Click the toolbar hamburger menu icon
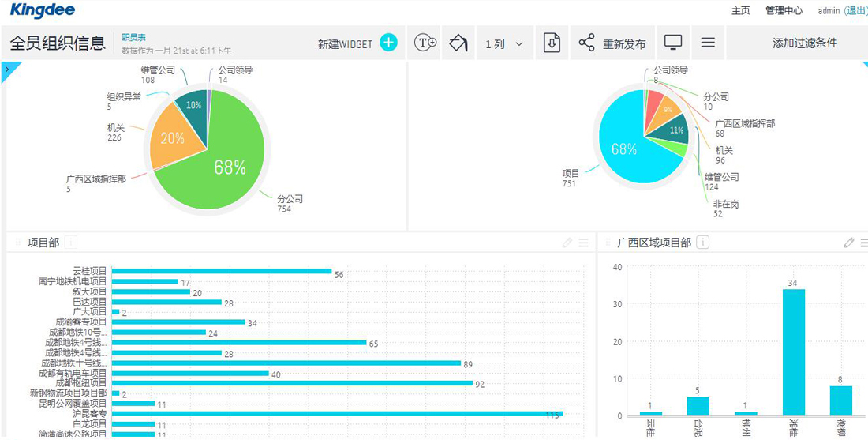868x440 pixels. coord(708,43)
